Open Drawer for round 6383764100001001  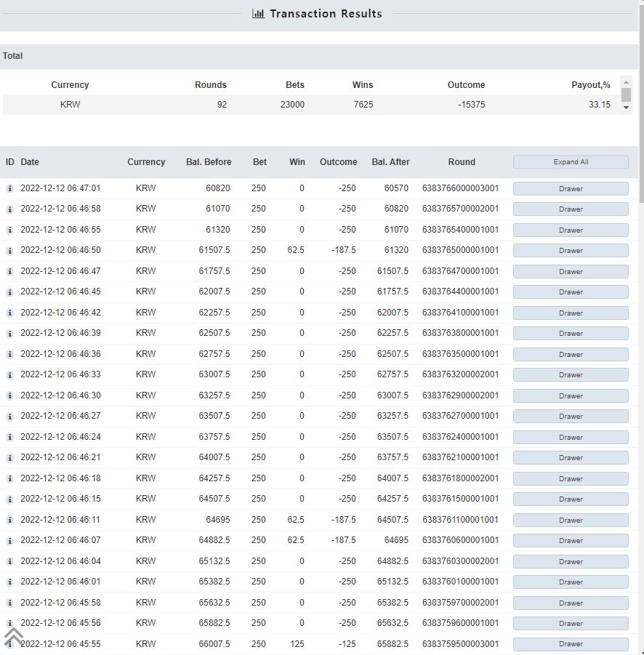pyautogui.click(x=571, y=313)
